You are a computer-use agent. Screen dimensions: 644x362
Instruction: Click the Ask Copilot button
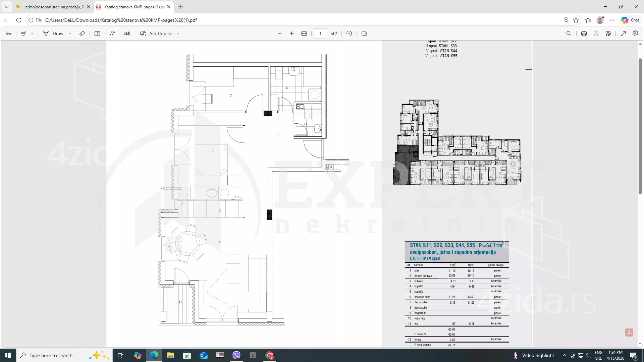click(x=157, y=34)
